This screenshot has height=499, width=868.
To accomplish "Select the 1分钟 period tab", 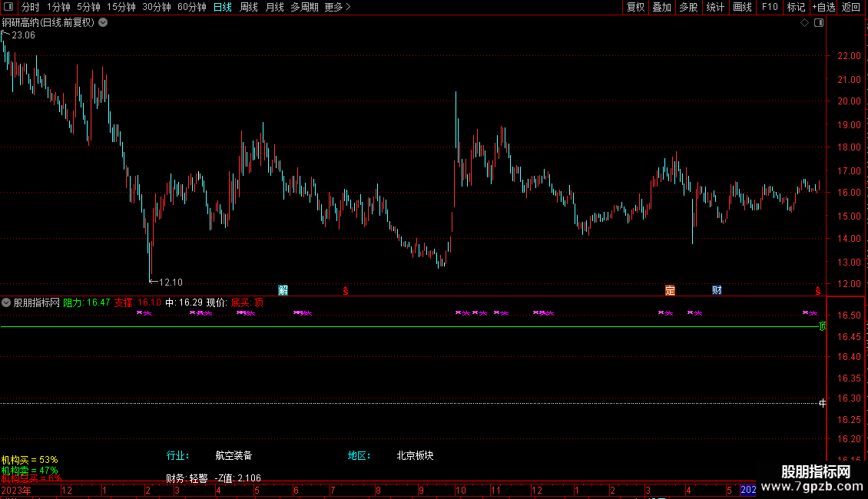I will 58,7.
